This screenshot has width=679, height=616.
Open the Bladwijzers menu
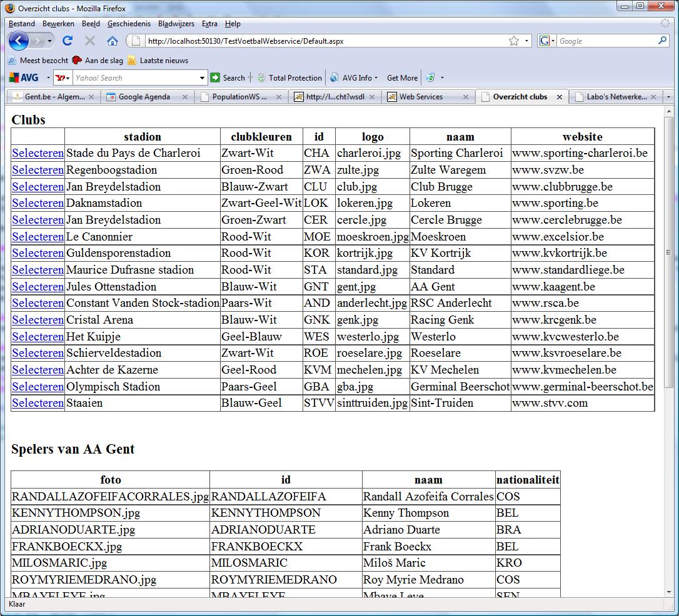[176, 24]
